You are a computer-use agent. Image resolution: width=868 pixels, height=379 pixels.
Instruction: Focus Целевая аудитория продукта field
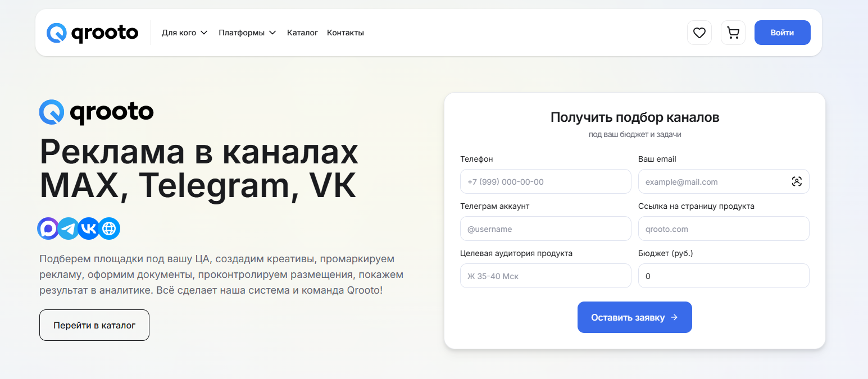[x=546, y=276]
